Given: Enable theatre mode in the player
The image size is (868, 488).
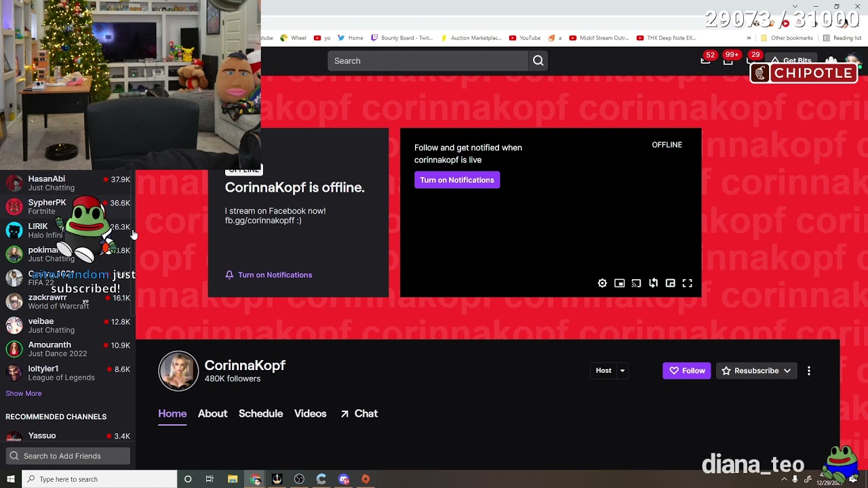Looking at the screenshot, I should [670, 283].
